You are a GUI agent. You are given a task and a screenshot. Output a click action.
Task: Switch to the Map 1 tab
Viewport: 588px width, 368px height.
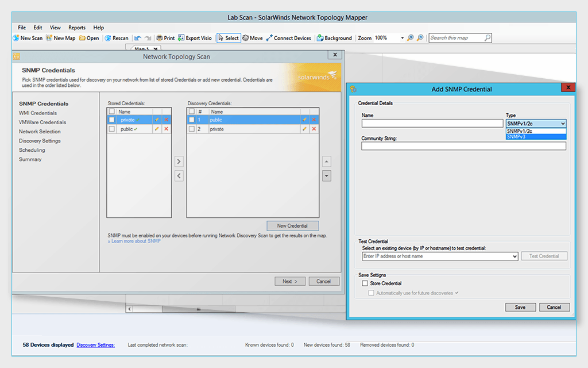(x=142, y=49)
